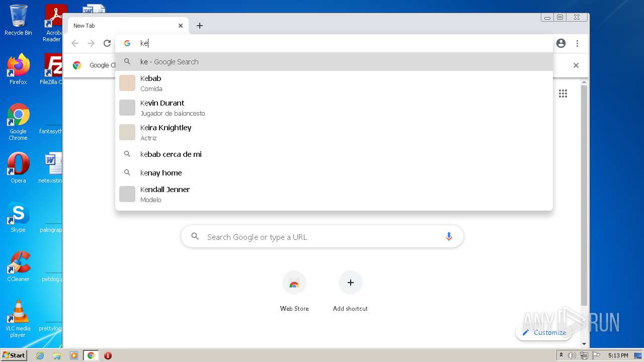Open the Action Center flag icon
Screen dimensions: 644x362
tap(596, 355)
